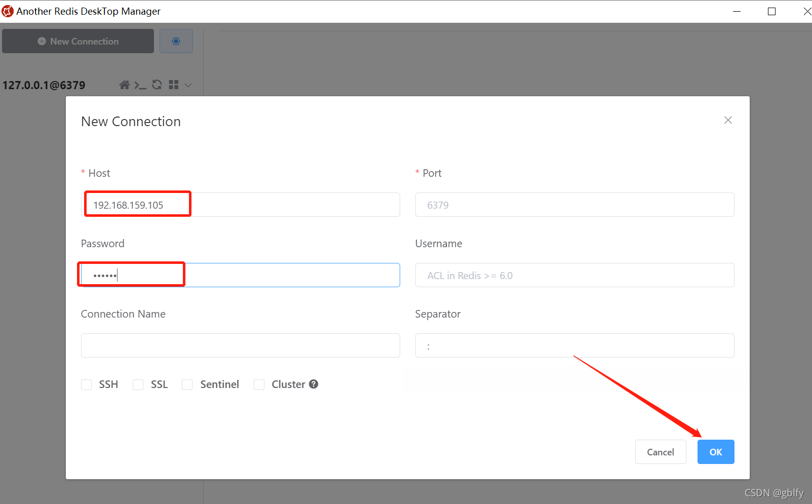This screenshot has width=812, height=504.
Task: Open home for 127.0.0.1@6379 connection
Action: (124, 85)
